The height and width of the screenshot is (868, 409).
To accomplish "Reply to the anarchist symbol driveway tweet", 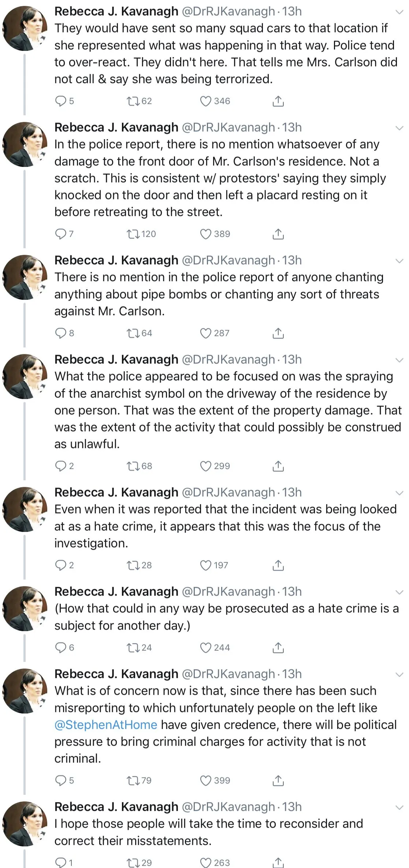I will point(60,466).
